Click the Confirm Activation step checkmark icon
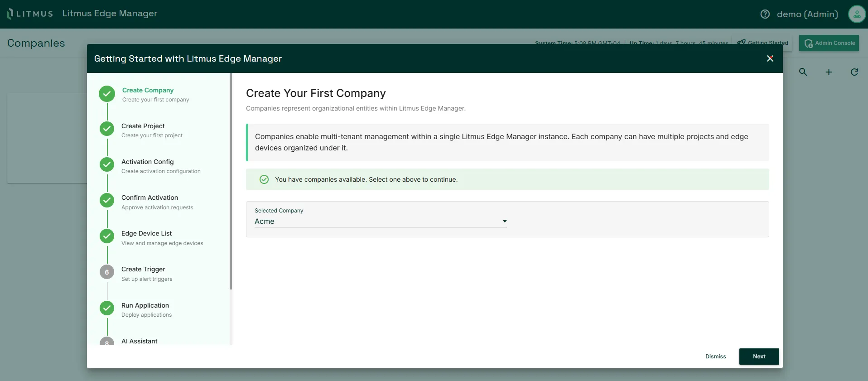This screenshot has width=868, height=381. (107, 200)
